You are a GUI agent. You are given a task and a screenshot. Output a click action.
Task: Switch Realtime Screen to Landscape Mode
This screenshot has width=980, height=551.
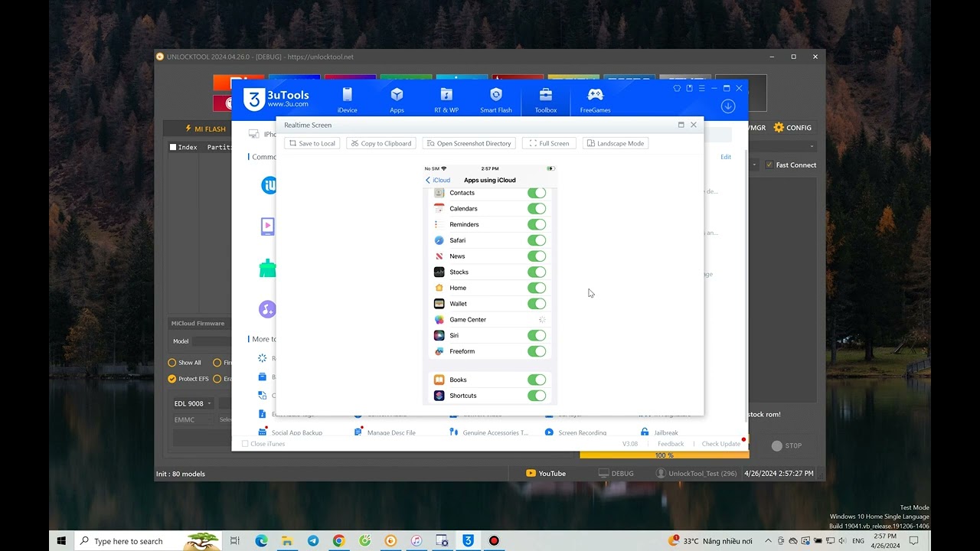[x=616, y=143]
